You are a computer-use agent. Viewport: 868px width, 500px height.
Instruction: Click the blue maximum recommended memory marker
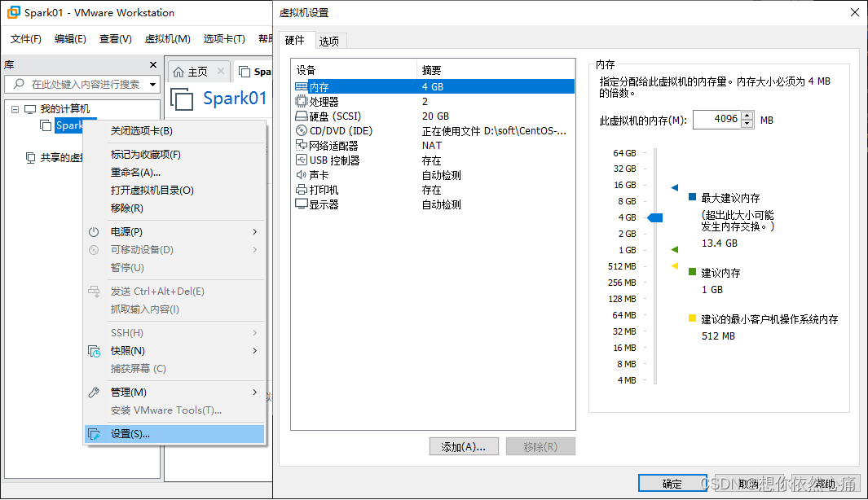pyautogui.click(x=674, y=187)
